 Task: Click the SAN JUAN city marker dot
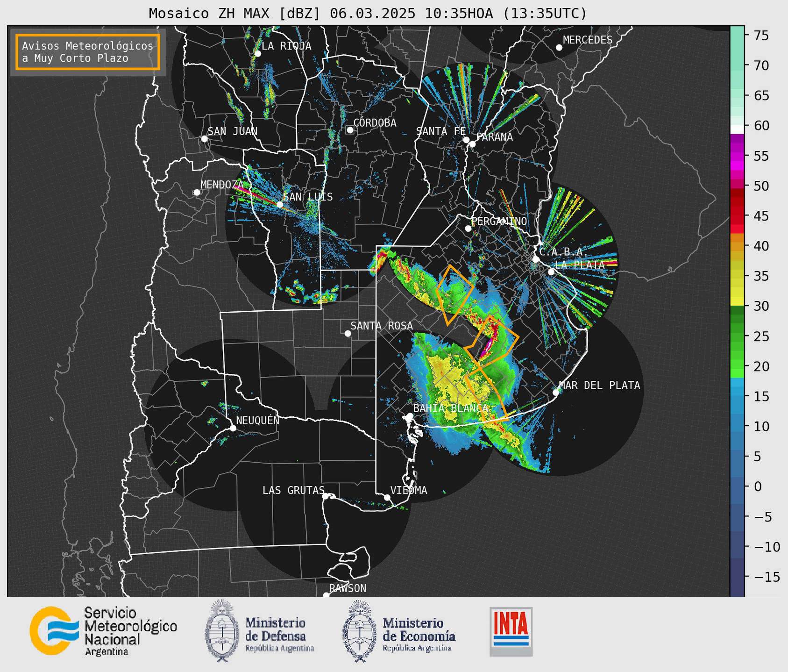click(x=204, y=139)
